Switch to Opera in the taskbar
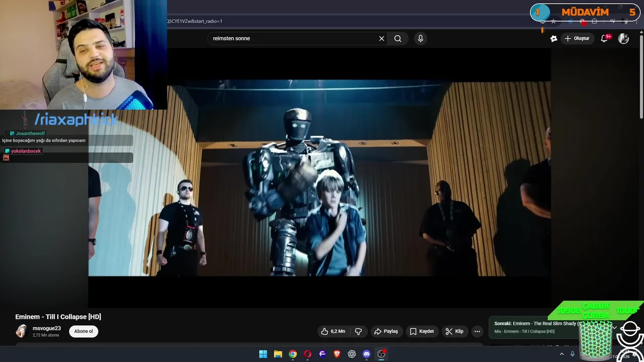 click(307, 354)
